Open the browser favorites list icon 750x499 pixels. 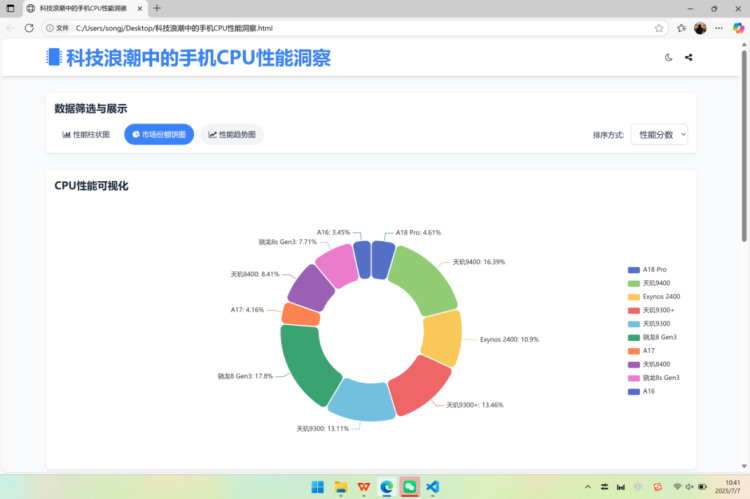point(681,28)
